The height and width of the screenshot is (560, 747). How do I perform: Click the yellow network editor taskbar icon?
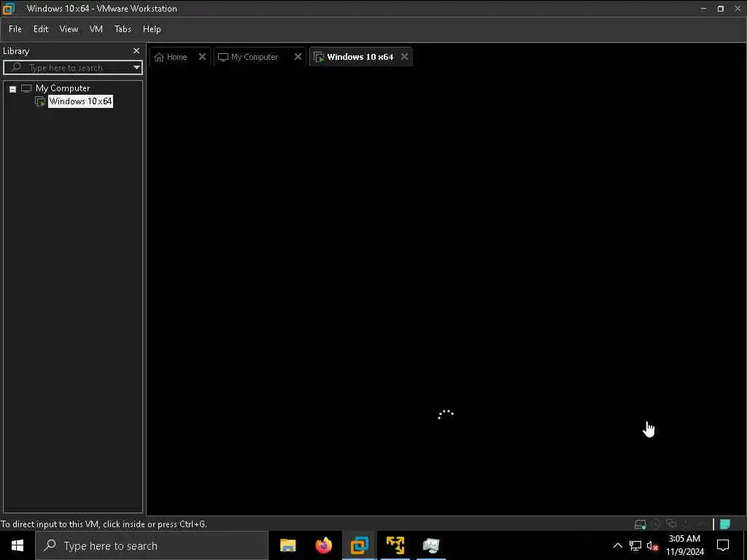(395, 545)
